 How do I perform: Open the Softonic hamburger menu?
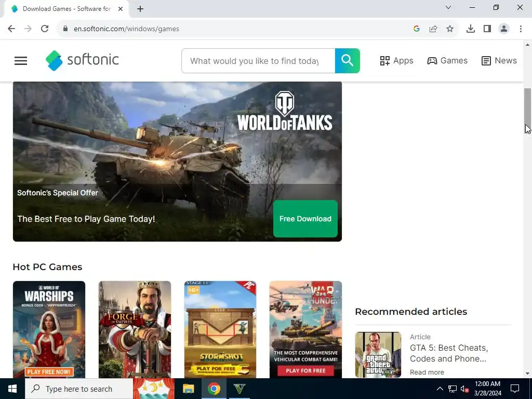click(21, 61)
